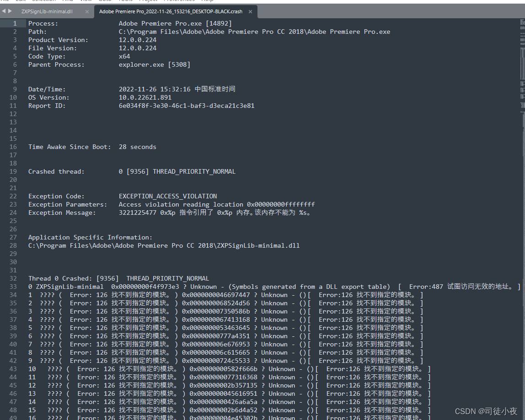Click address 0x000000002b357135 in frame 12
The height and width of the screenshot is (420, 525).
click(x=223, y=386)
